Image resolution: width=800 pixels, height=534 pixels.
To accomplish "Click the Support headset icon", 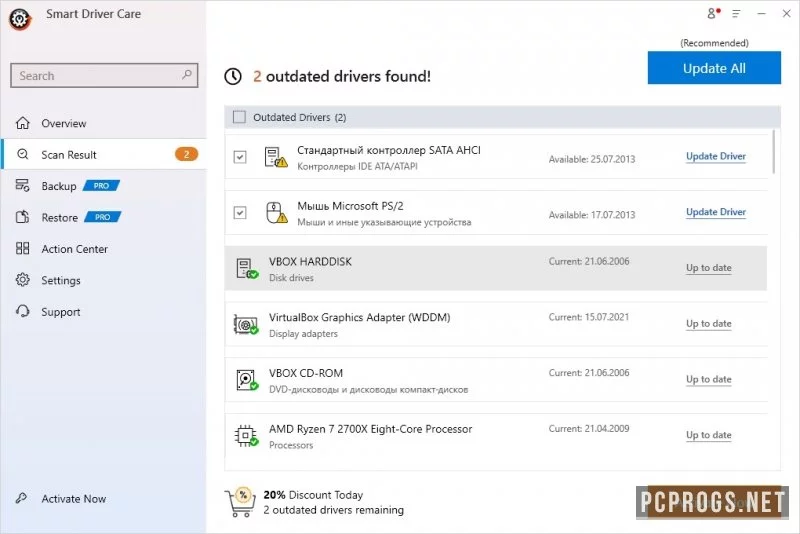I will (x=22, y=311).
